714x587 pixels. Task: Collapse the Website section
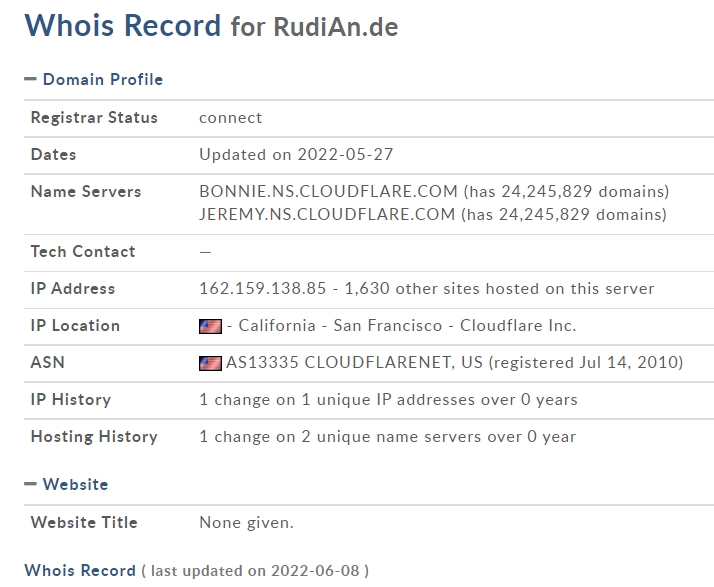(66, 484)
